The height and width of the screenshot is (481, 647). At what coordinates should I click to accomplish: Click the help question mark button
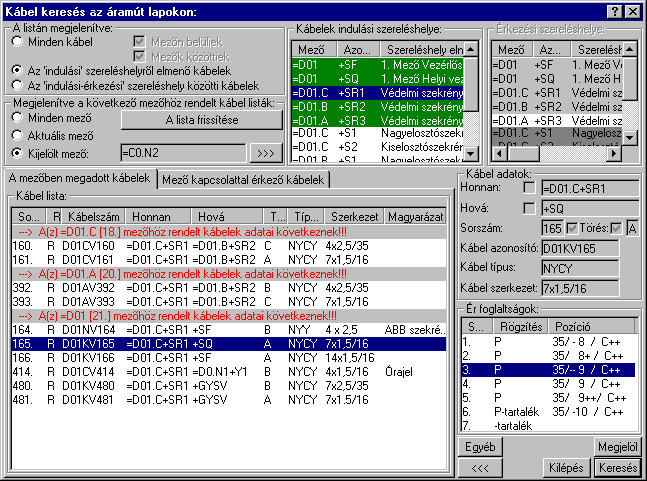[615, 11]
